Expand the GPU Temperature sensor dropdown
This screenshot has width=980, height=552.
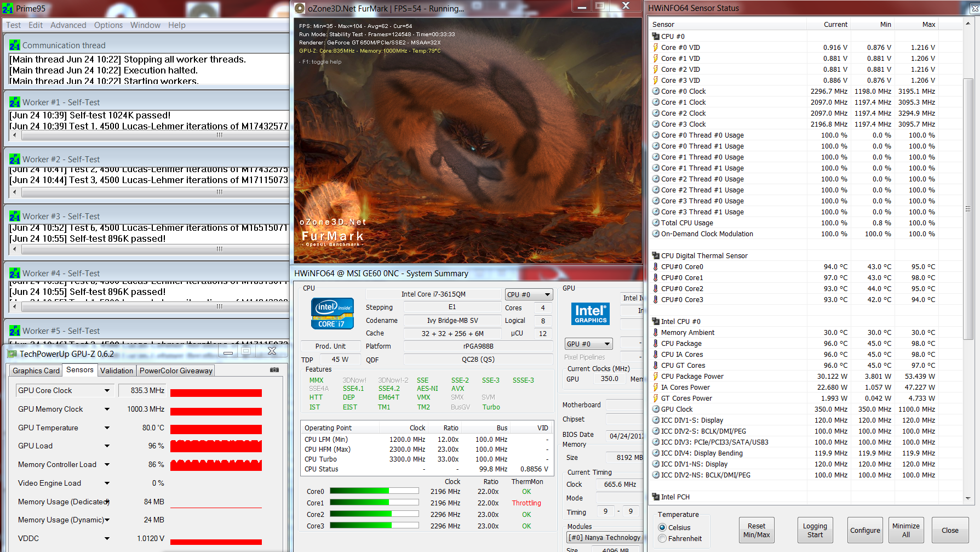pos(107,428)
